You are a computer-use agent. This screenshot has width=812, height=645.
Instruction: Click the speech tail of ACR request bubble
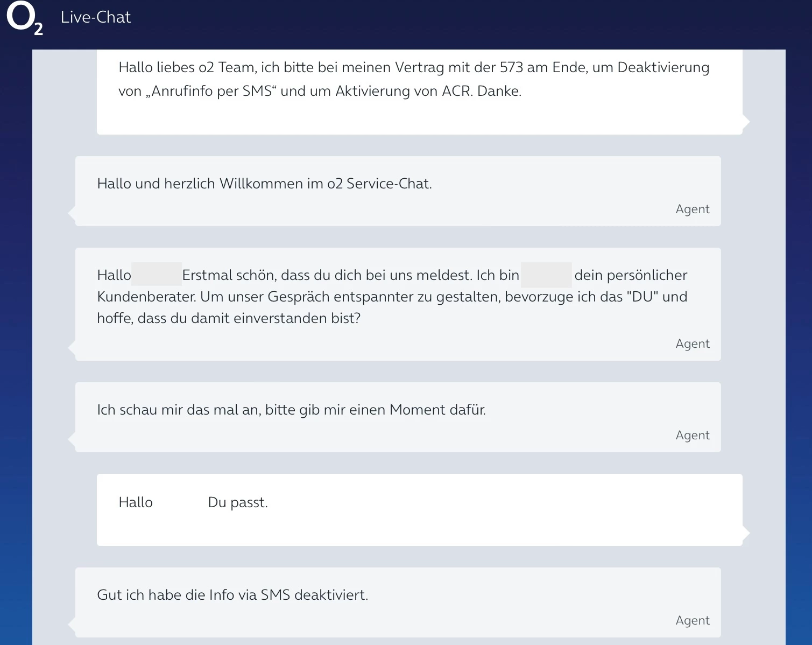pos(746,122)
